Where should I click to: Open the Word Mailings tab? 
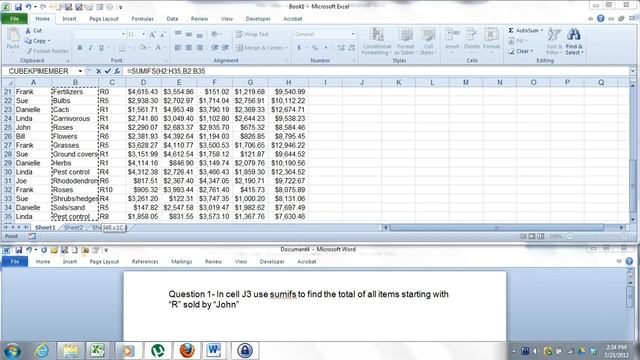pyautogui.click(x=182, y=262)
